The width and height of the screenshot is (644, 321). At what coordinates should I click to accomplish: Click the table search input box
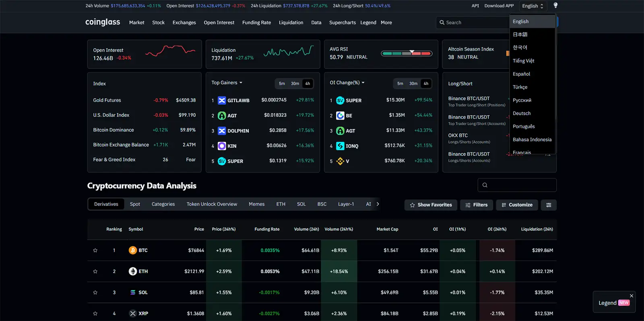[517, 185]
